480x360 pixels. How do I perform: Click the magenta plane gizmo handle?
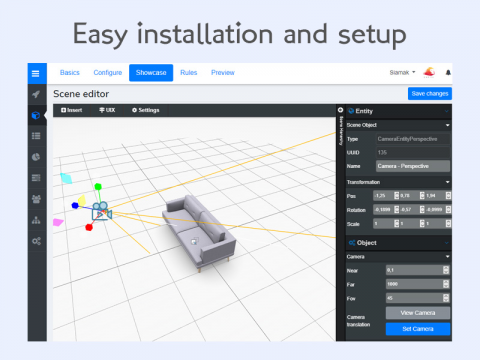point(58,222)
